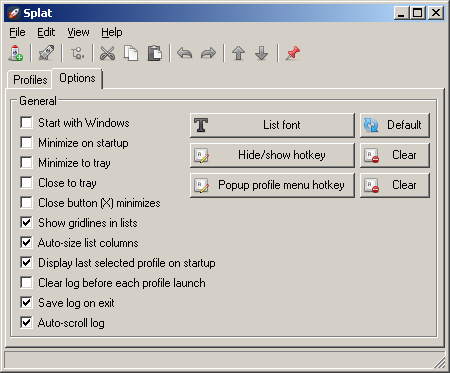Click the add new profile toolbar icon

(16, 53)
